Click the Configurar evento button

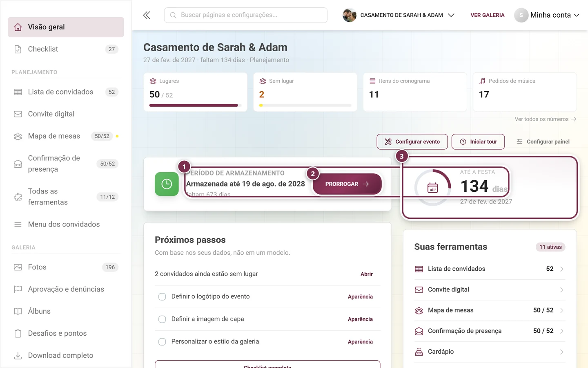[412, 141]
